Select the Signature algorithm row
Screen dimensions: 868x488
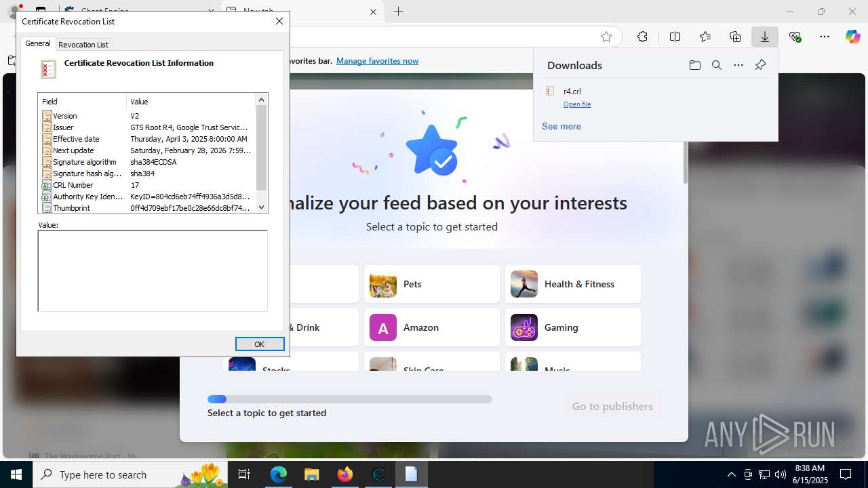tap(147, 162)
